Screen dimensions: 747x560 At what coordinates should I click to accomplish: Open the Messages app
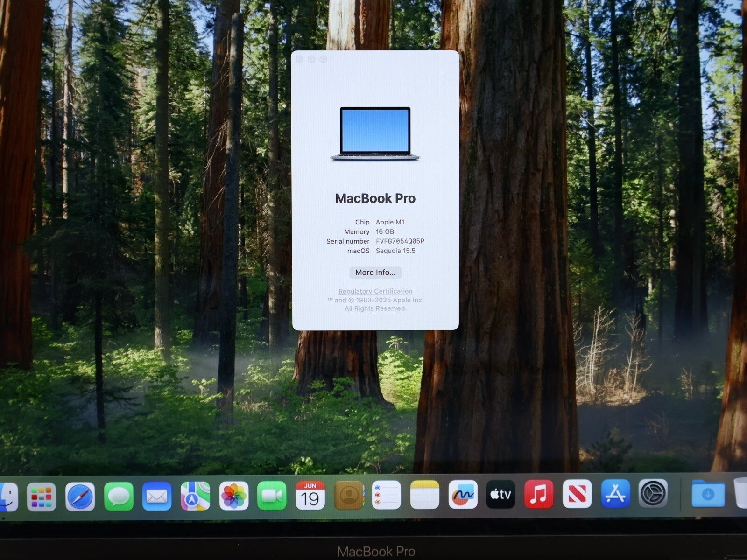tap(119, 496)
